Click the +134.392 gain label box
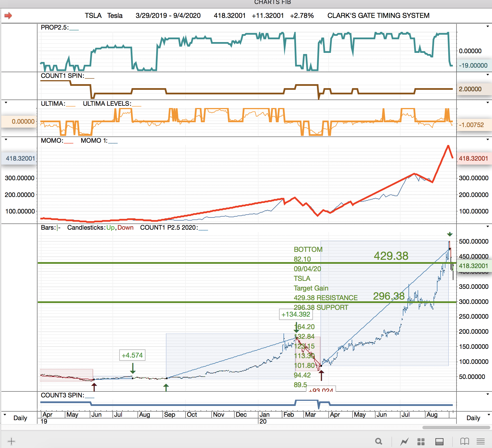 click(x=296, y=314)
